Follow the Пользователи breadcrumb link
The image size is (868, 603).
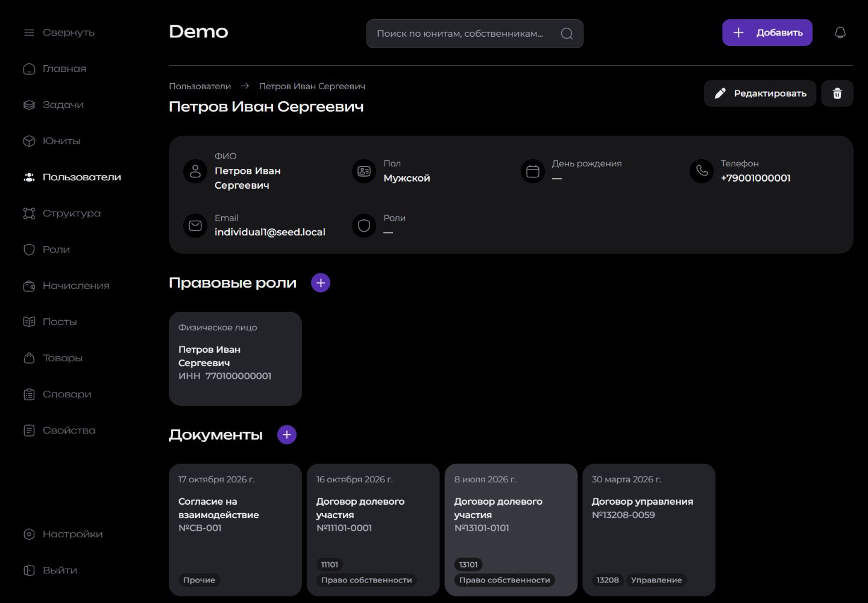tap(200, 86)
